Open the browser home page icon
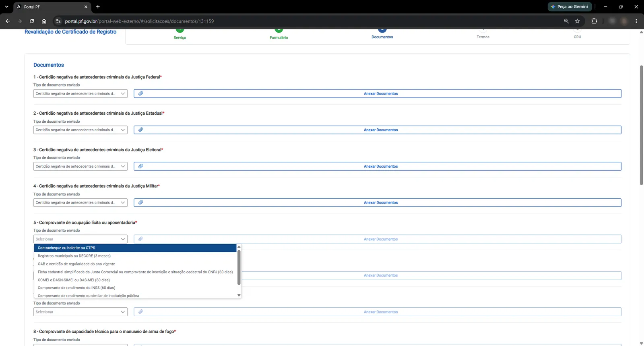Screen dimensions: 644x346 (44, 21)
